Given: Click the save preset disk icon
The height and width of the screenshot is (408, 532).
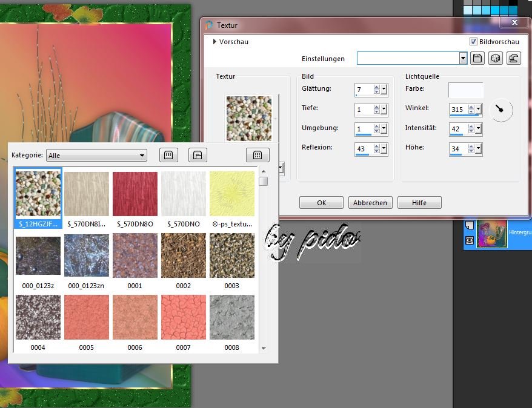Looking at the screenshot, I should pyautogui.click(x=477, y=58).
